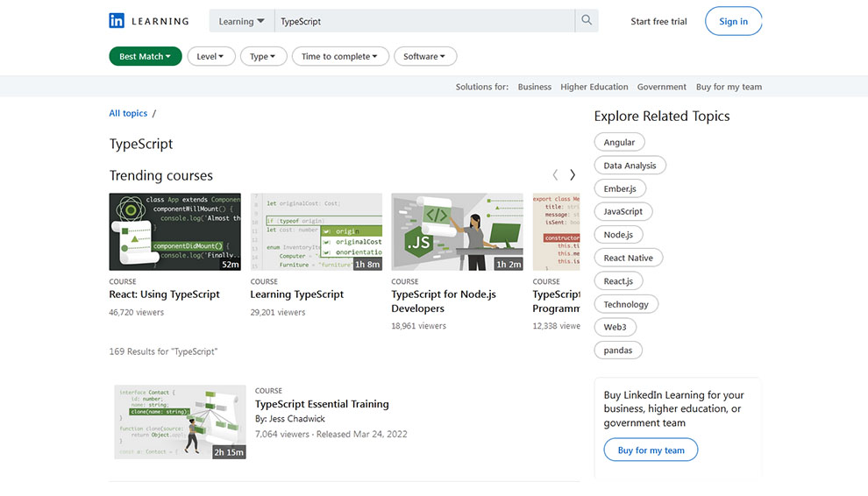Open the Time to complete filter
This screenshot has width=868, height=496.
tap(340, 56)
